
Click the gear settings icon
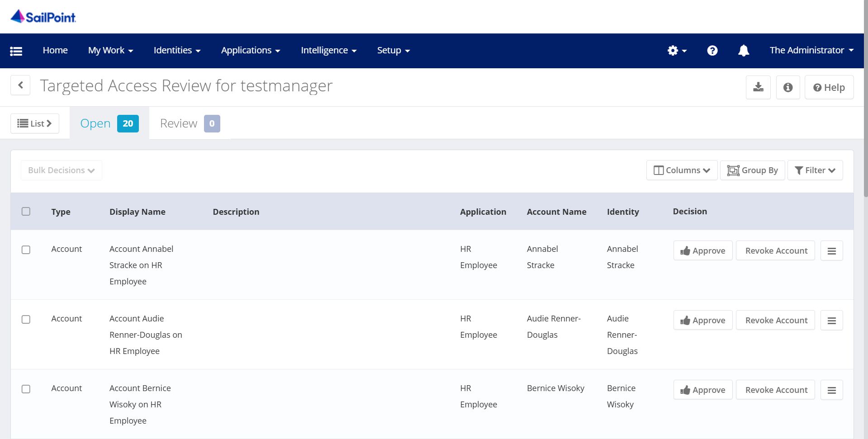(676, 51)
